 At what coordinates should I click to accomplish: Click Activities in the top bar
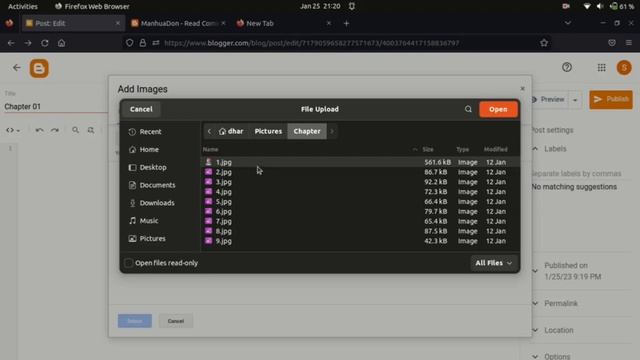coord(23,6)
